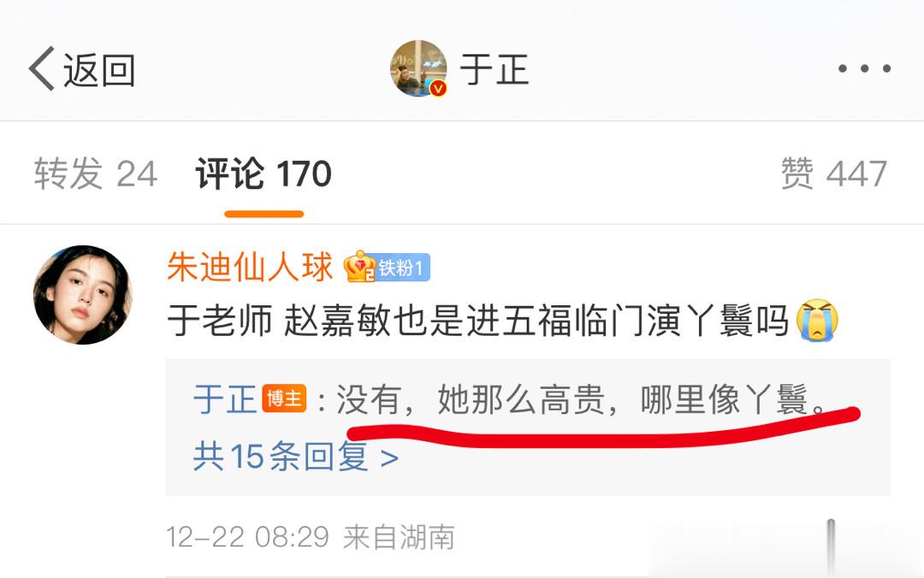
Task: Open 朱迪仙人球's profile picture
Action: (x=82, y=295)
